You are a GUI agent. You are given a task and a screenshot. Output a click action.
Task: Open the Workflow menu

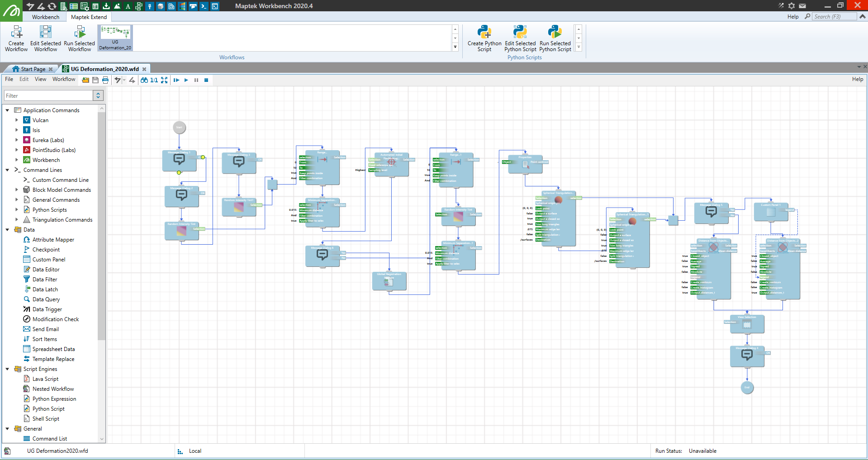pyautogui.click(x=63, y=79)
